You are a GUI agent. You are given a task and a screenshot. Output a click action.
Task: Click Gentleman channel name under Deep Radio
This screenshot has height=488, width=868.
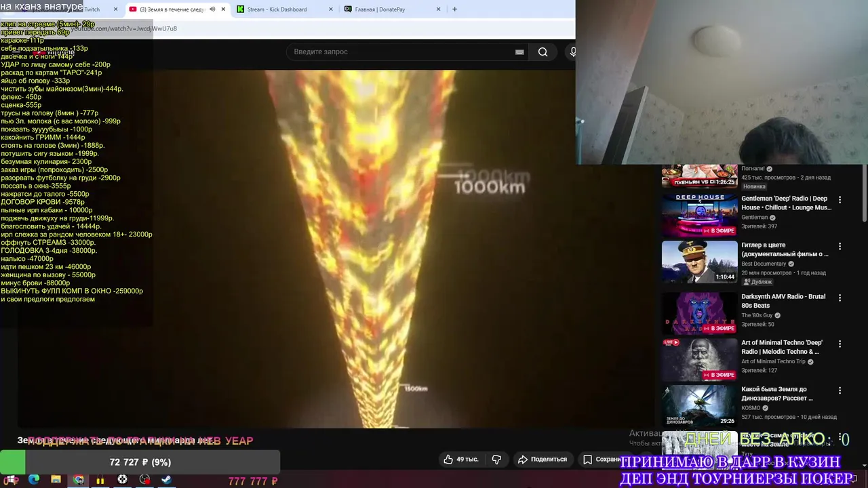755,218
